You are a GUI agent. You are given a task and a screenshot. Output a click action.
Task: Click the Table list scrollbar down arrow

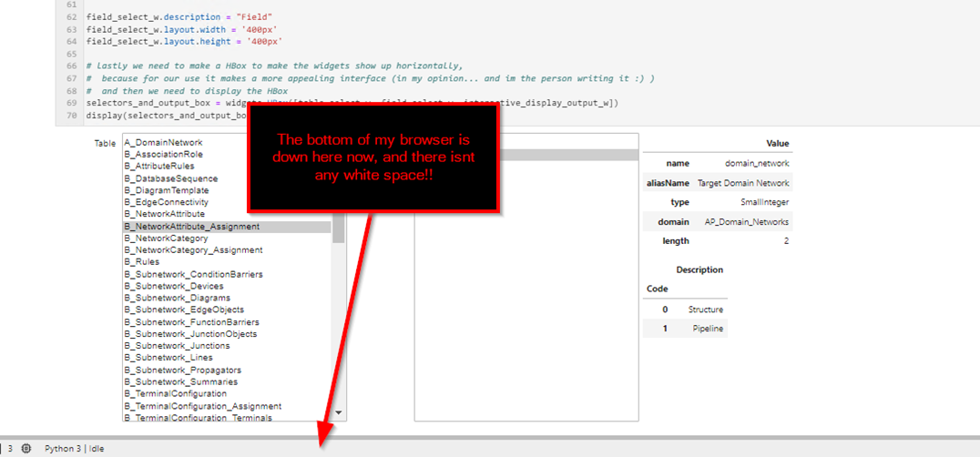[339, 412]
